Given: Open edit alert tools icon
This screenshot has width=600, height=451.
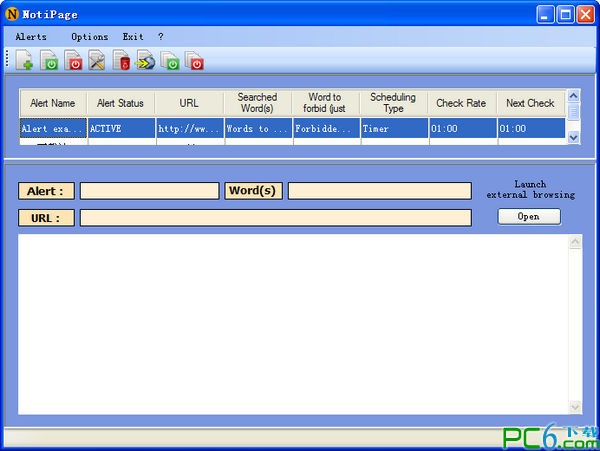Looking at the screenshot, I should (97, 60).
